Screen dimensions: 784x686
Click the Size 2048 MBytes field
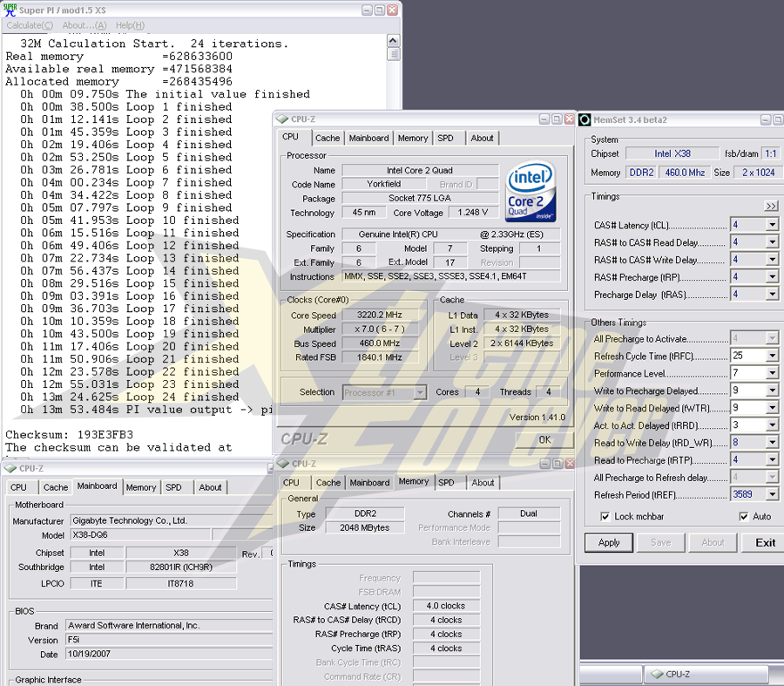(x=364, y=527)
